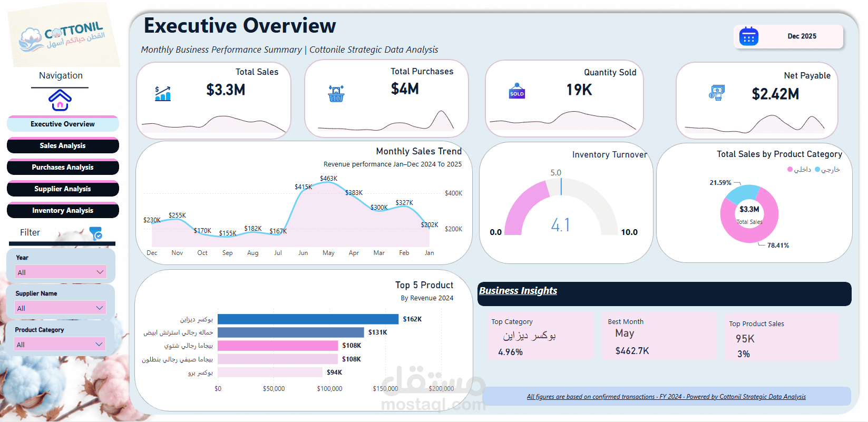Image resolution: width=868 pixels, height=422 pixels.
Task: Click the Quantity Sold 19K value
Action: click(579, 90)
